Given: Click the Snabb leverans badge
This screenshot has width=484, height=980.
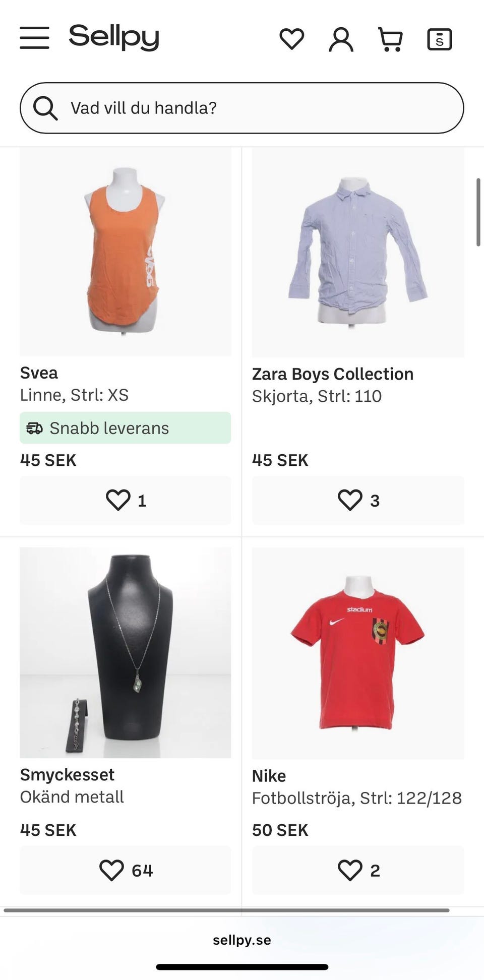Looking at the screenshot, I should tap(126, 428).
